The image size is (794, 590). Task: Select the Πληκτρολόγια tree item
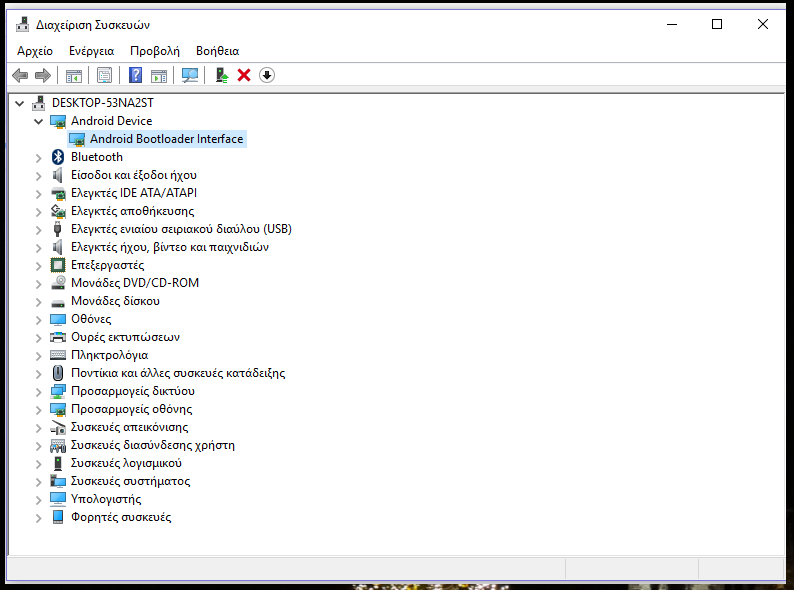coord(109,355)
